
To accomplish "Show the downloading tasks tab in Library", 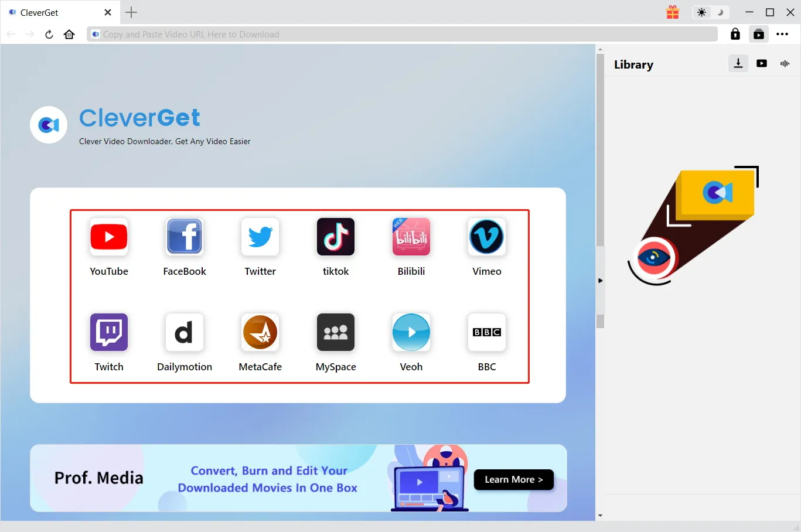I will 738,63.
